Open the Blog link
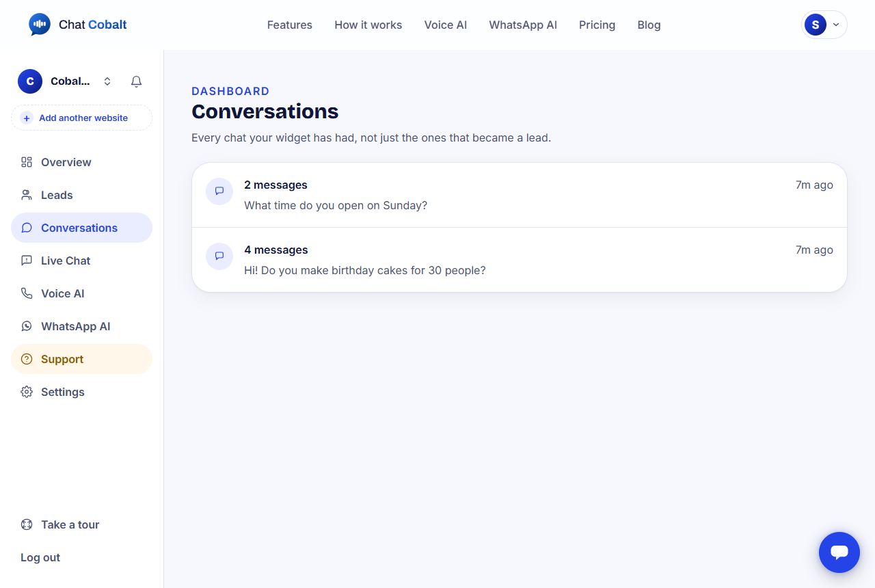875x588 pixels. 649,25
